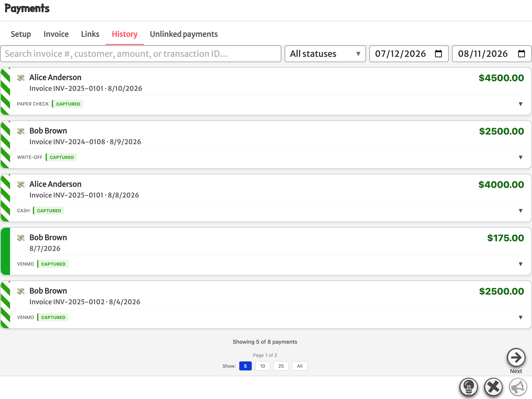
Task: Expand the write-off payment details
Action: (x=520, y=157)
